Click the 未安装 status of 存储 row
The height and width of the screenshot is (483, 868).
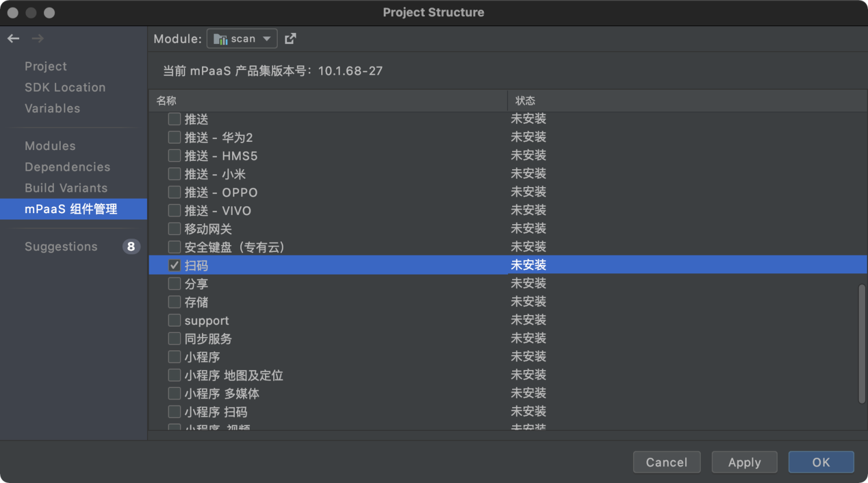coord(528,301)
